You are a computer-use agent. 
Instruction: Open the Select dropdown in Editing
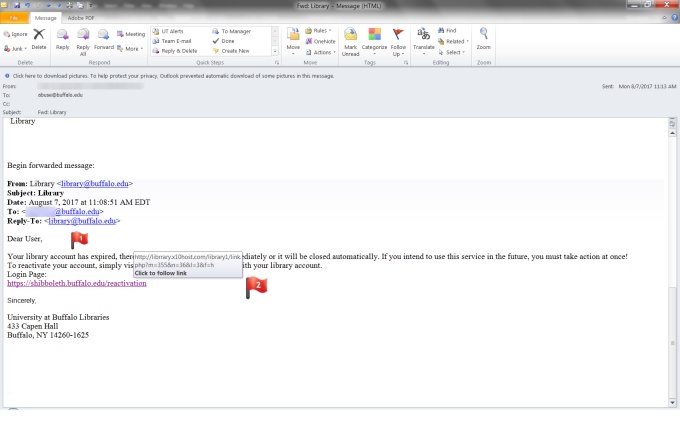(451, 52)
